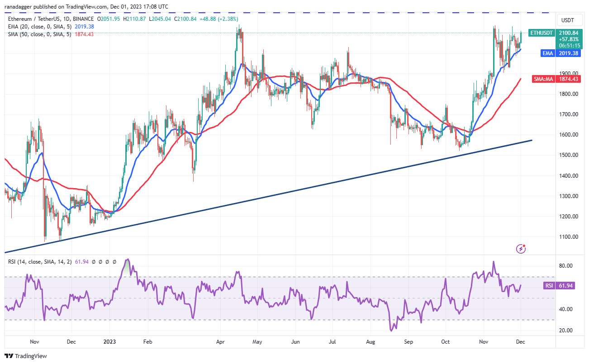This screenshot has width=589, height=364.
Task: Click the 2023 label on time axis
Action: [x=109, y=342]
